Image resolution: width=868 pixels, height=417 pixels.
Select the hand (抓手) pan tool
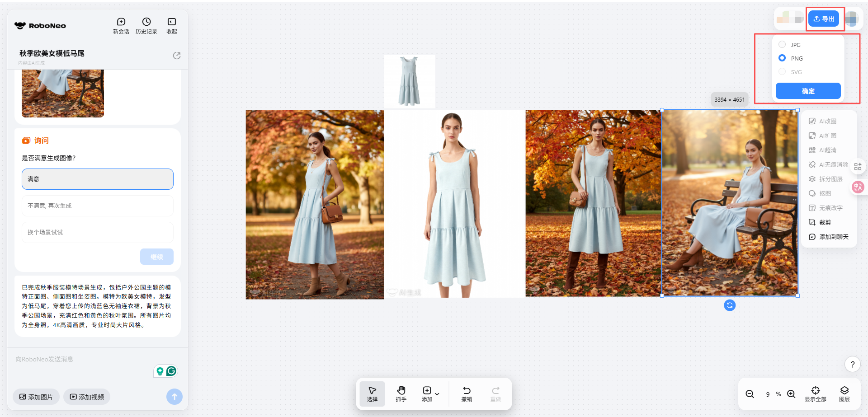pyautogui.click(x=401, y=394)
